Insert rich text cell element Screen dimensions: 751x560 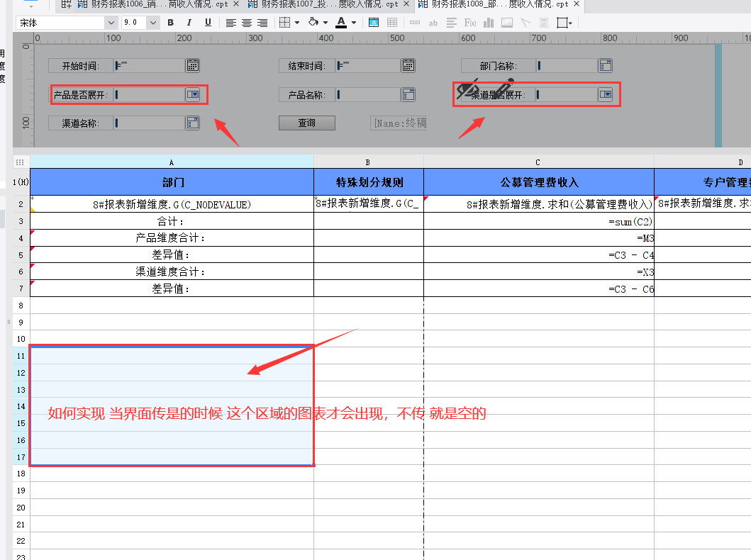point(451,23)
